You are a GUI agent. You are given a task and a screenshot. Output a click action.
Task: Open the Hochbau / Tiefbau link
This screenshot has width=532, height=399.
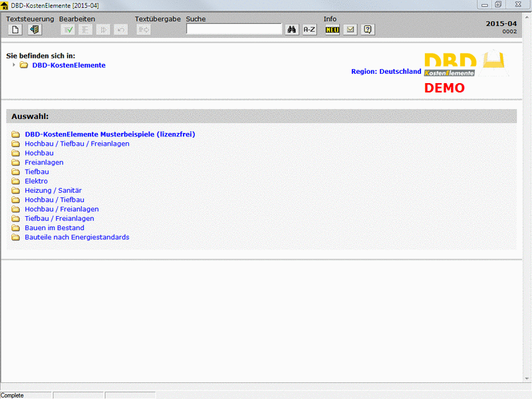tap(55, 200)
